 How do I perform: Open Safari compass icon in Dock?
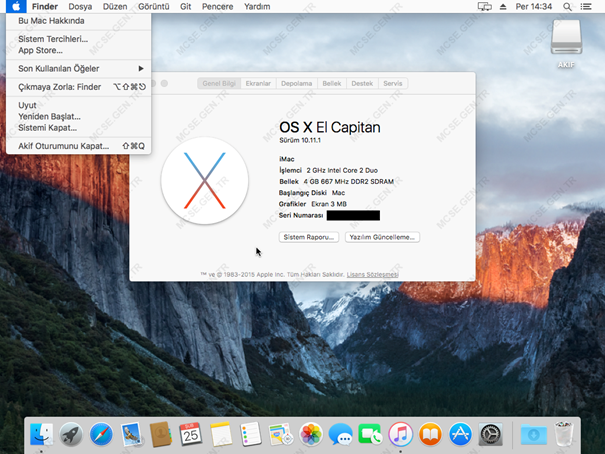101,434
